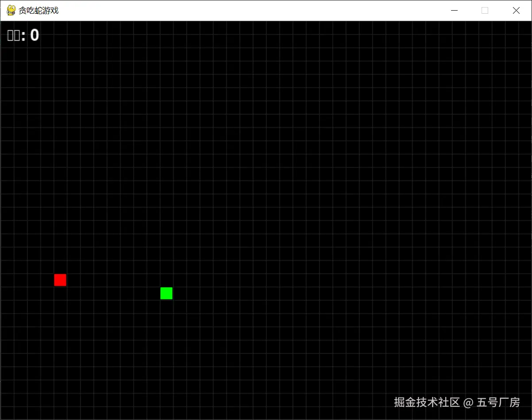The image size is (532, 420).
Task: Click the green snake head square
Action: click(166, 293)
